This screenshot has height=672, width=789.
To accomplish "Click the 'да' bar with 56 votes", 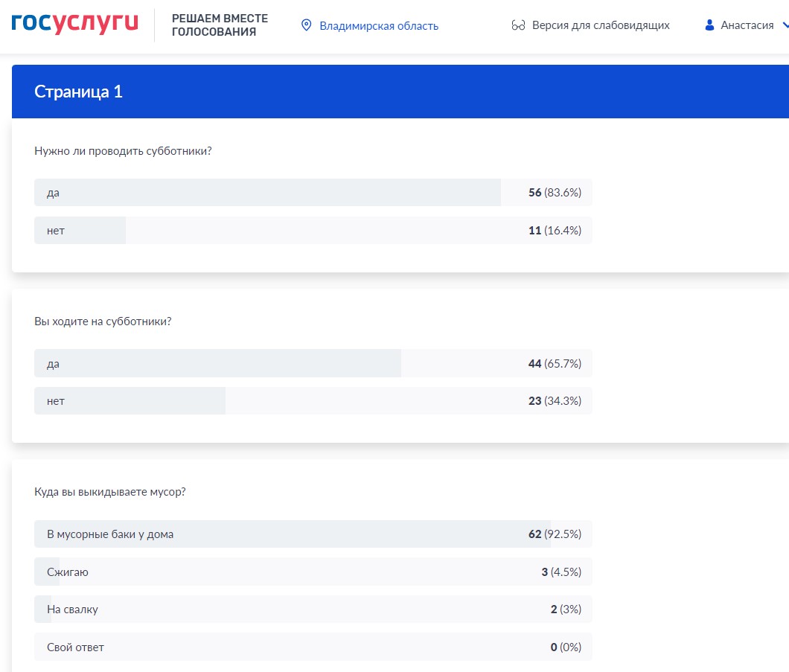I will (313, 193).
